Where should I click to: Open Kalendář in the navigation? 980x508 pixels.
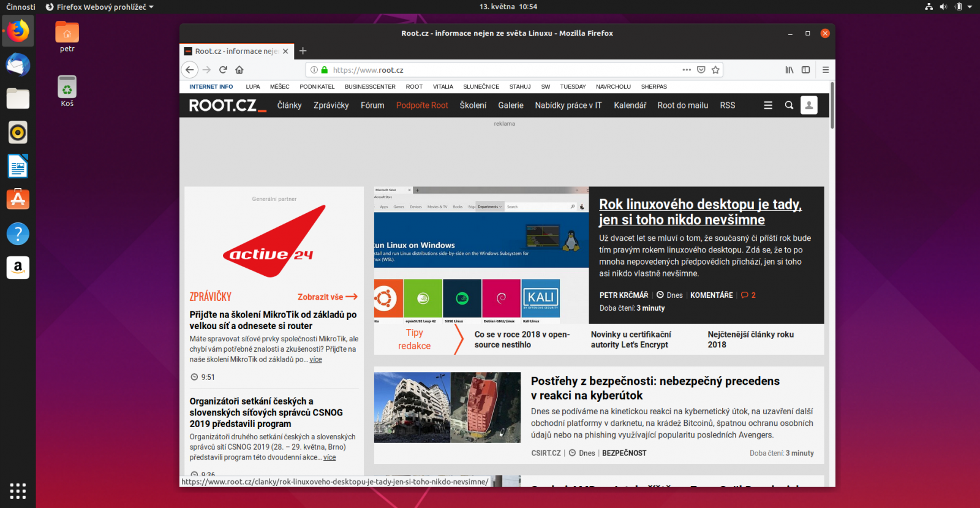tap(630, 105)
